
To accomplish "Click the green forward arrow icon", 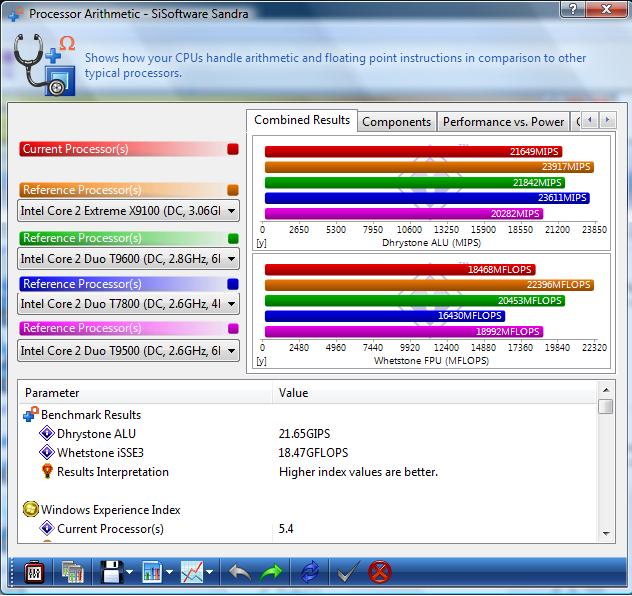I will point(271,572).
